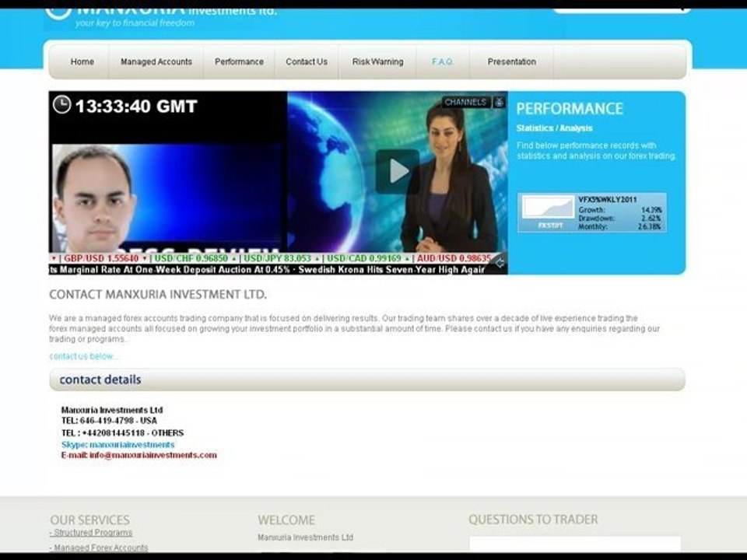Play the news video
Screen dimensions: 747x560
398,171
